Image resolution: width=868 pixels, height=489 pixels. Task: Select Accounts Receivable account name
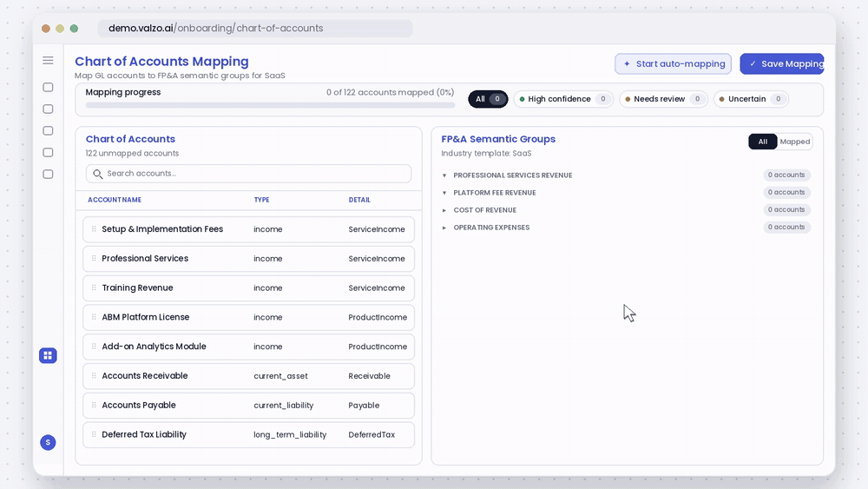click(x=144, y=375)
